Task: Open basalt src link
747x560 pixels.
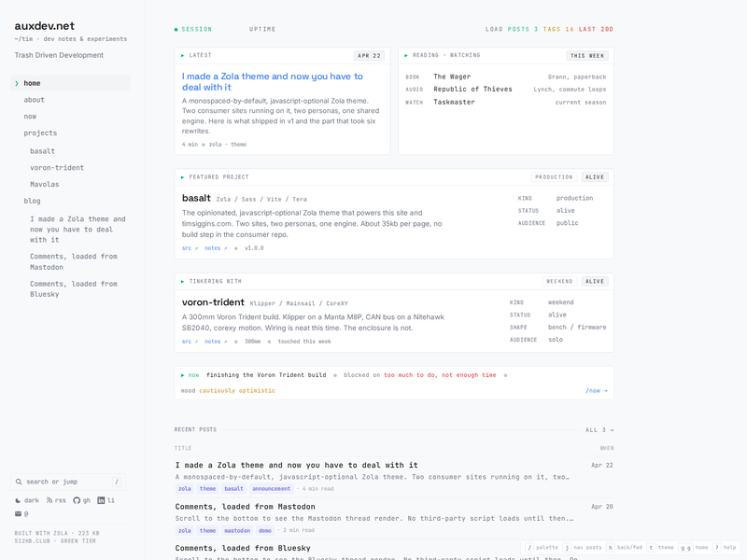Action: [190, 248]
